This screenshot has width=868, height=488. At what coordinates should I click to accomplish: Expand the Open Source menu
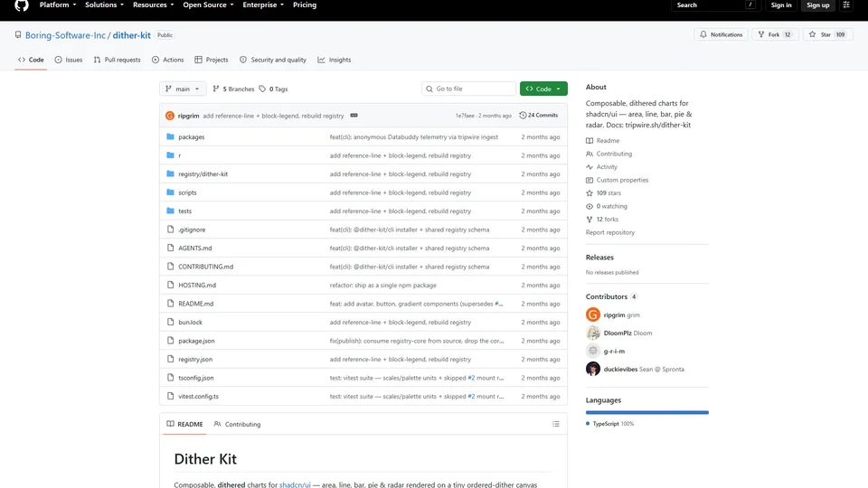coord(208,5)
